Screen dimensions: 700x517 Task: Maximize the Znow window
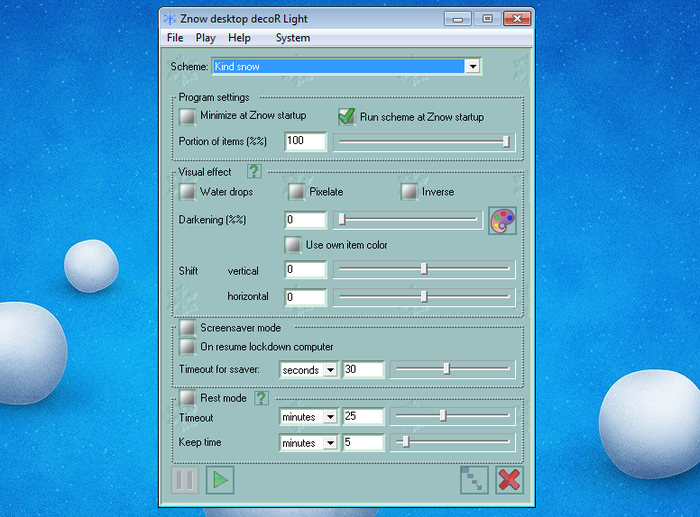[487, 19]
